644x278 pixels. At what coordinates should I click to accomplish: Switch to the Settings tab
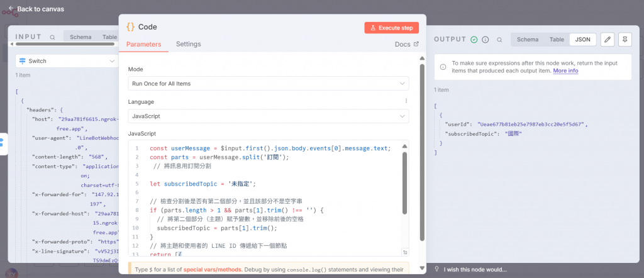tap(189, 44)
